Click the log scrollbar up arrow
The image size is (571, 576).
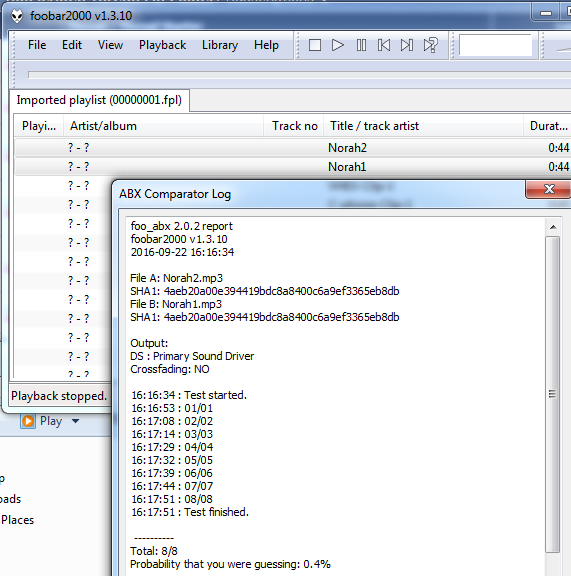[553, 227]
